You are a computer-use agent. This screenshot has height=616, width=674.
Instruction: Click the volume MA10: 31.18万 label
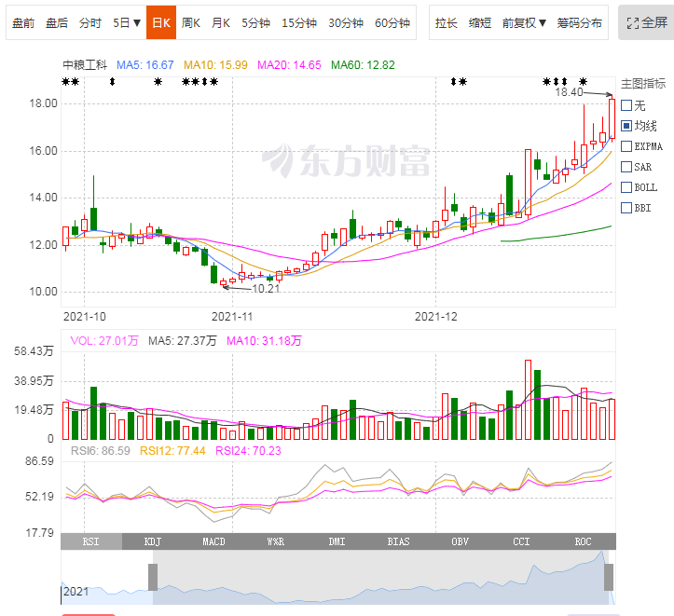pyautogui.click(x=264, y=341)
